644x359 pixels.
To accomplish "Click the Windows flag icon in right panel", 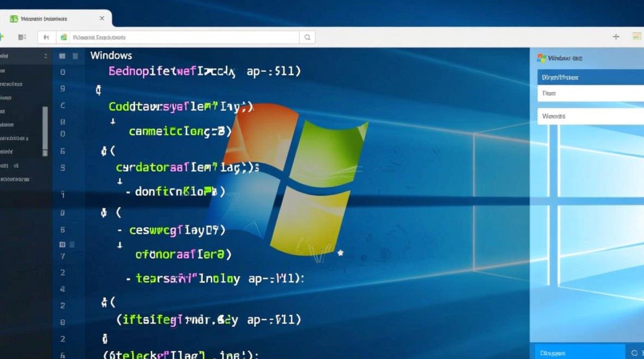I will tap(541, 58).
